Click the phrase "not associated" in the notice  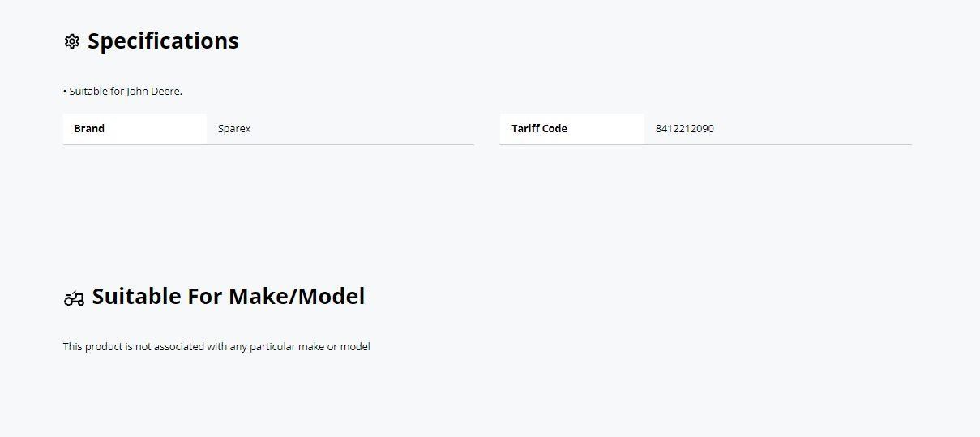[169, 347]
